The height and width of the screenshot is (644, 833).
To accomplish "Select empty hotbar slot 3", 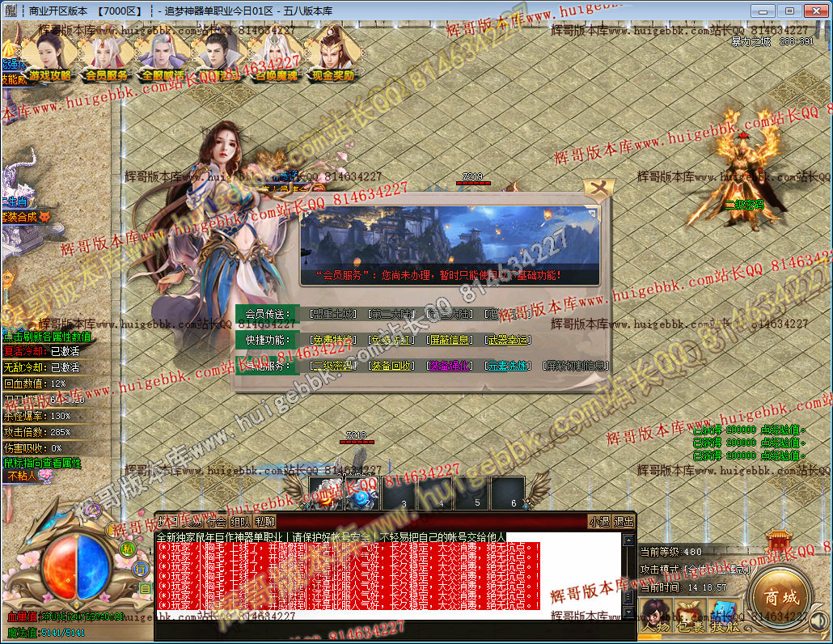I will pyautogui.click(x=399, y=494).
